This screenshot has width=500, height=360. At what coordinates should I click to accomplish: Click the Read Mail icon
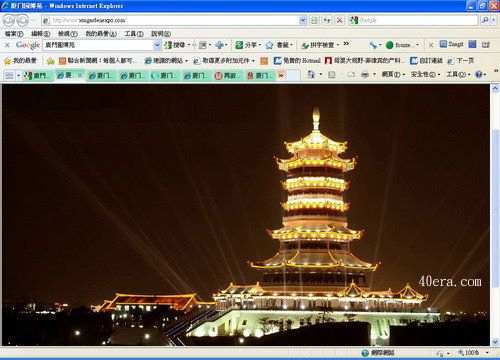[351, 75]
